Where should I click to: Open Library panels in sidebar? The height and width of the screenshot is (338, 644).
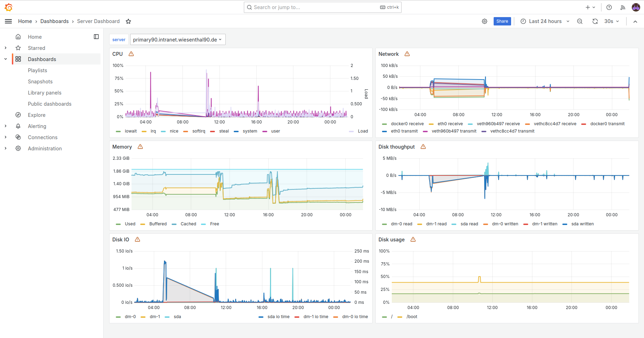pos(45,92)
